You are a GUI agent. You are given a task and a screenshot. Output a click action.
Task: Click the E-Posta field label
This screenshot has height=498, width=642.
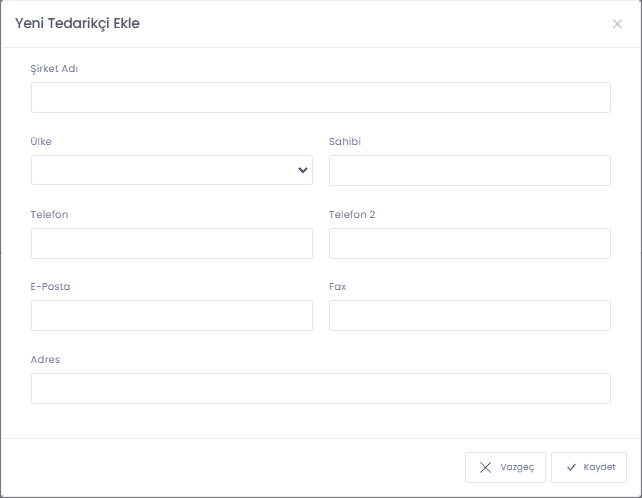pos(50,286)
